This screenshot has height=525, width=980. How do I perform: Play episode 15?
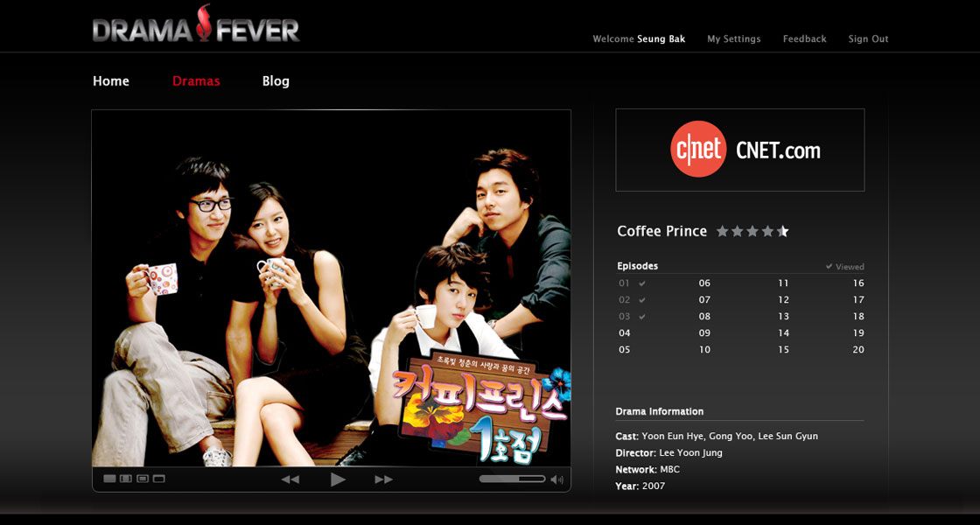(783, 350)
